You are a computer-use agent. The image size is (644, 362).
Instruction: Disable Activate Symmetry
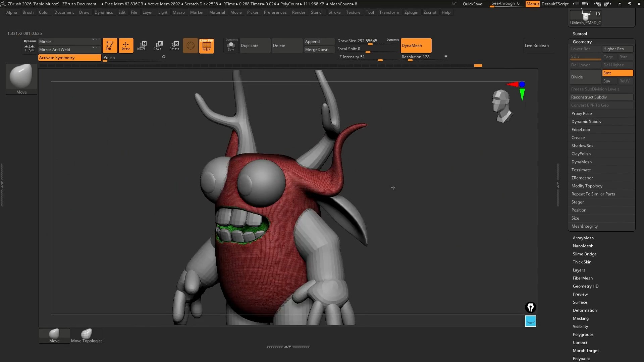(x=69, y=58)
